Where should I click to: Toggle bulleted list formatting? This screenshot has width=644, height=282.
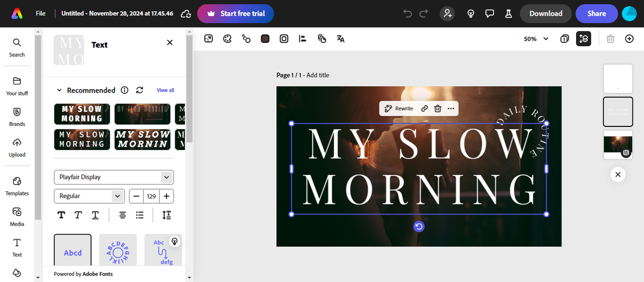(x=140, y=215)
